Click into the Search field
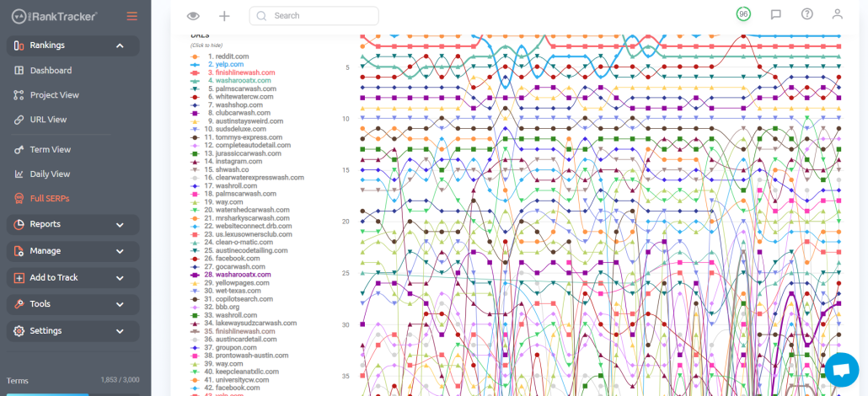 [313, 16]
